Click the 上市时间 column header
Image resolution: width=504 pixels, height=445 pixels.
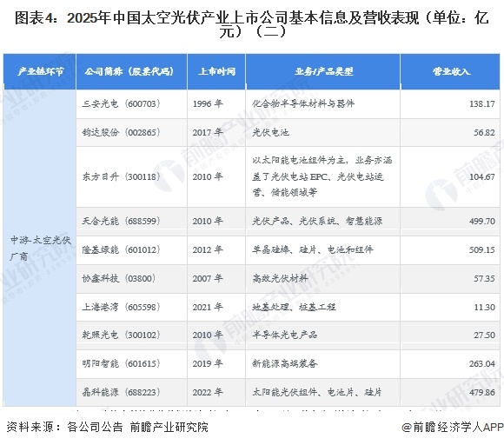click(216, 71)
